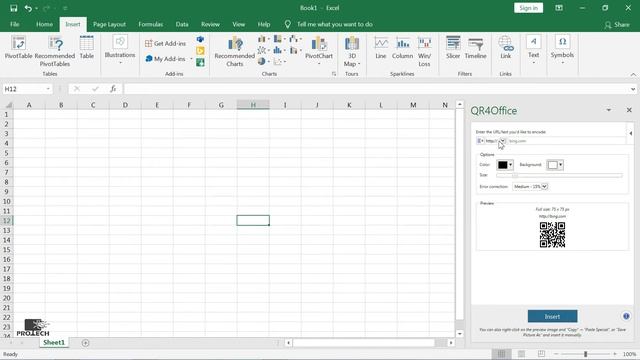Viewport: 640px width, 360px height.
Task: Insert a Slicer filter
Action: pyautogui.click(x=453, y=48)
